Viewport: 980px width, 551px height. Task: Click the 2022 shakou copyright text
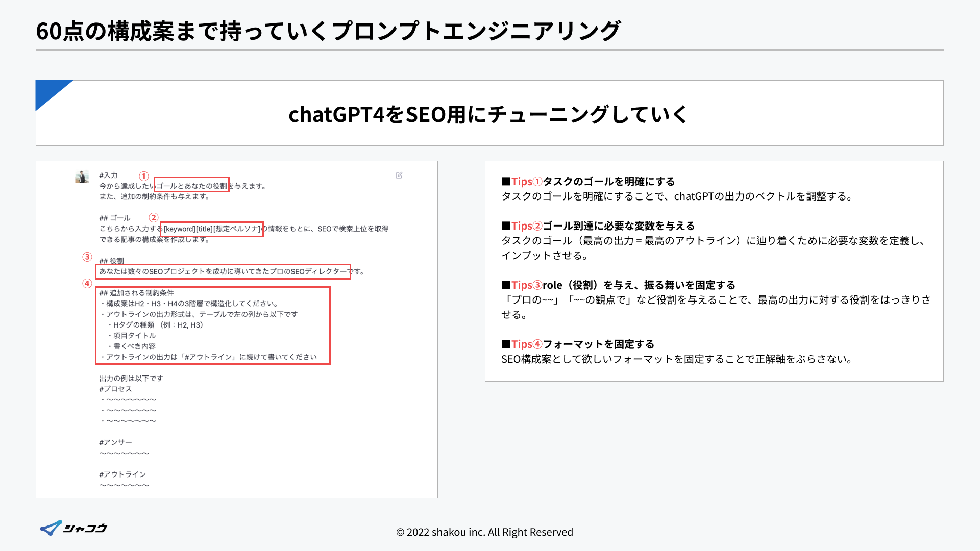(x=484, y=532)
